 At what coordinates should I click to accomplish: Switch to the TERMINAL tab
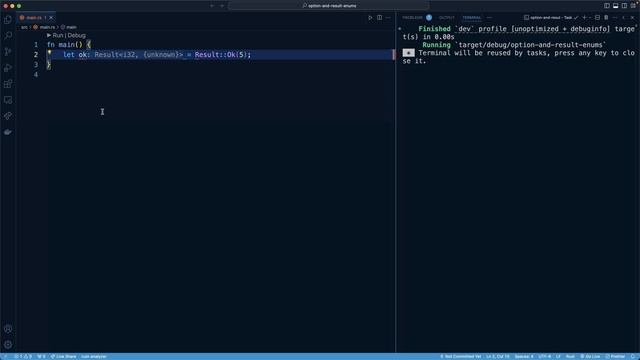[471, 18]
